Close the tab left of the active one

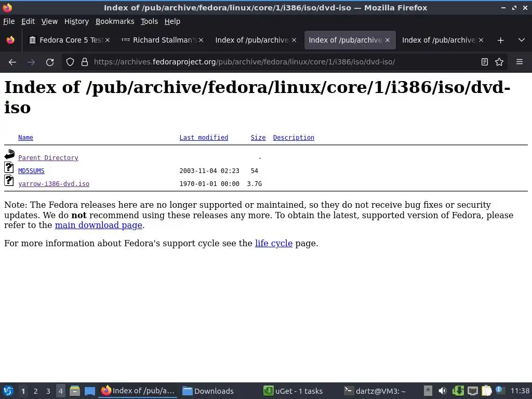(x=294, y=40)
